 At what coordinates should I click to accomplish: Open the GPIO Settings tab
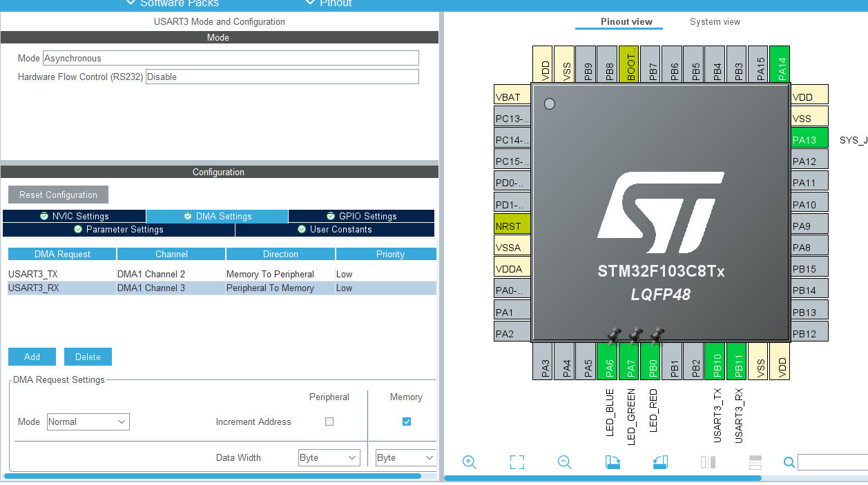click(x=361, y=216)
